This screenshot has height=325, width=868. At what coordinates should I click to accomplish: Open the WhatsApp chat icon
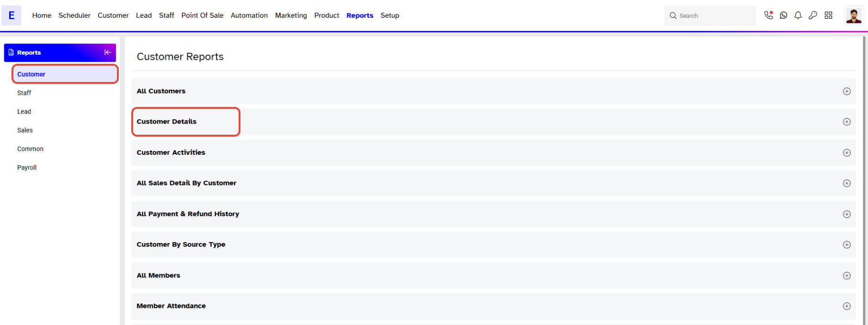(x=784, y=15)
